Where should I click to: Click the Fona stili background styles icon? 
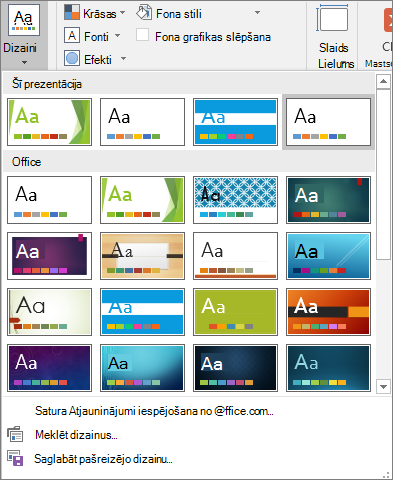(x=144, y=13)
